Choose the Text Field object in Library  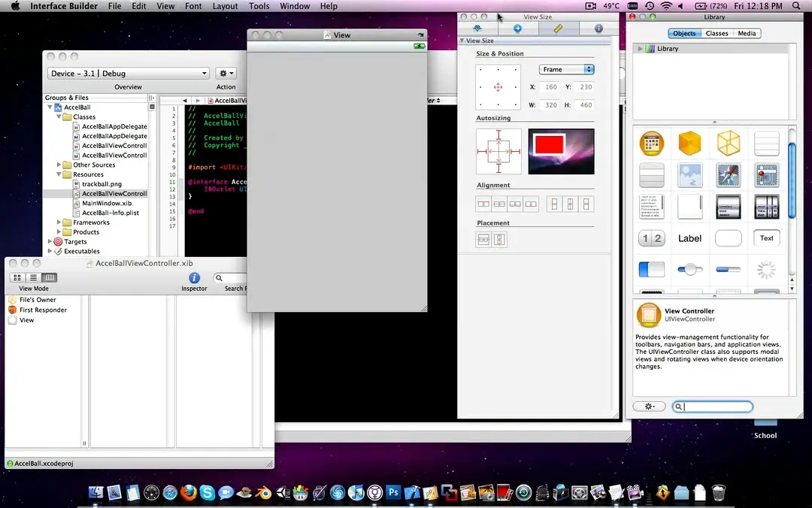pos(766,238)
